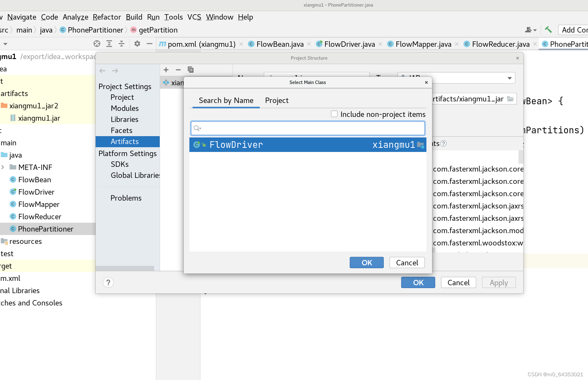Click help icon next to elements label

coord(443,143)
